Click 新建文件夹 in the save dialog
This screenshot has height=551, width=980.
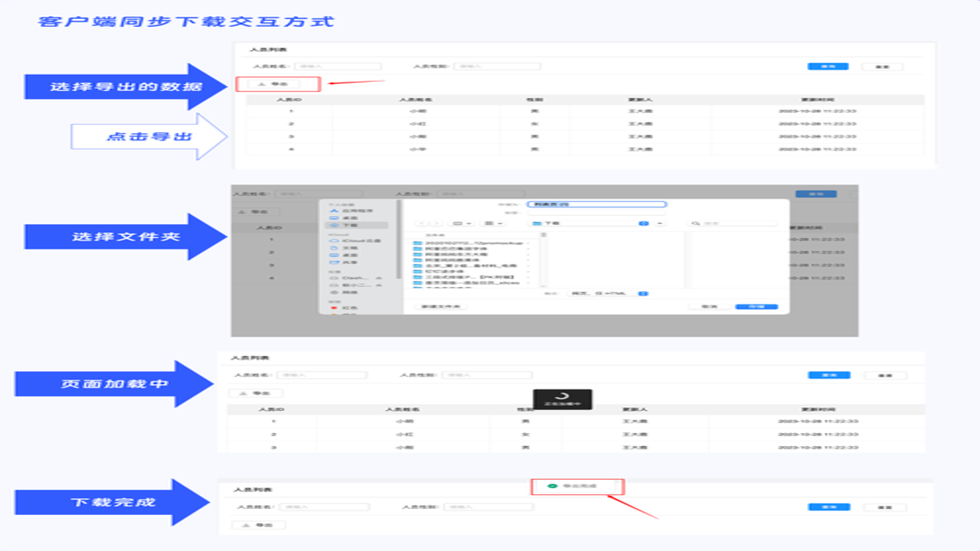[x=441, y=307]
